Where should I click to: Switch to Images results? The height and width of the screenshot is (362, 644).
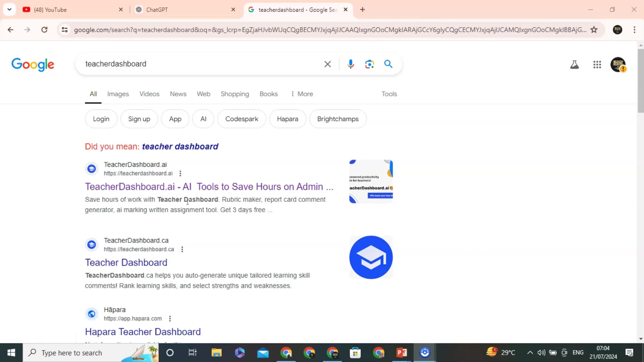[118, 94]
